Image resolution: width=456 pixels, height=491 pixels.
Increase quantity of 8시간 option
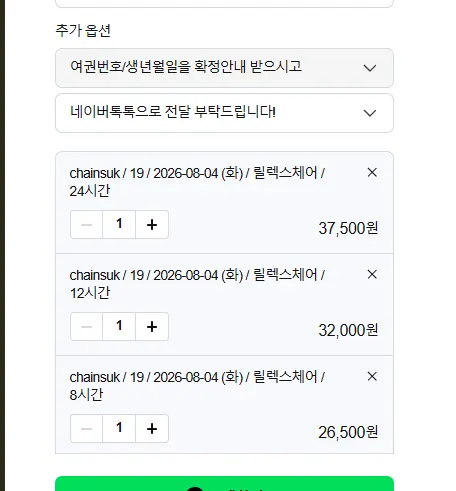coord(152,428)
